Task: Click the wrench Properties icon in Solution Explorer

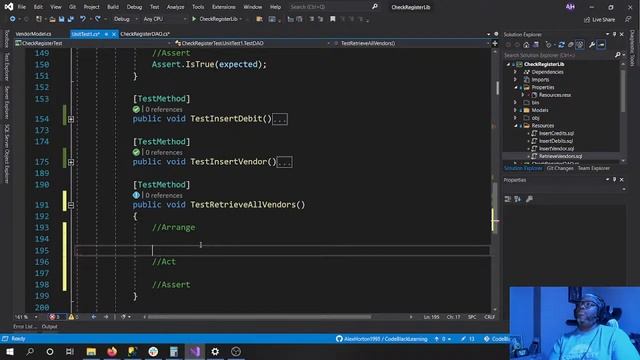Action: [592, 45]
